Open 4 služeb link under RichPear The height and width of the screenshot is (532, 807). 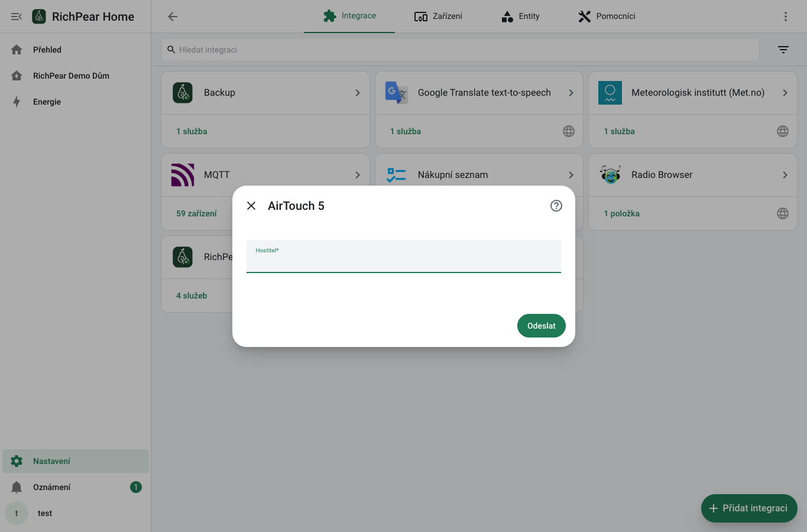[x=192, y=296]
